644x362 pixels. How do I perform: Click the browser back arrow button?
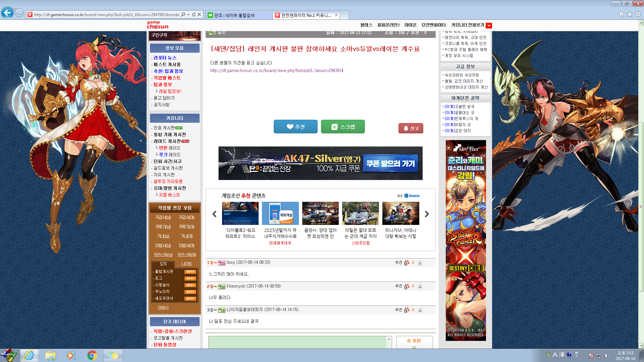[7, 13]
